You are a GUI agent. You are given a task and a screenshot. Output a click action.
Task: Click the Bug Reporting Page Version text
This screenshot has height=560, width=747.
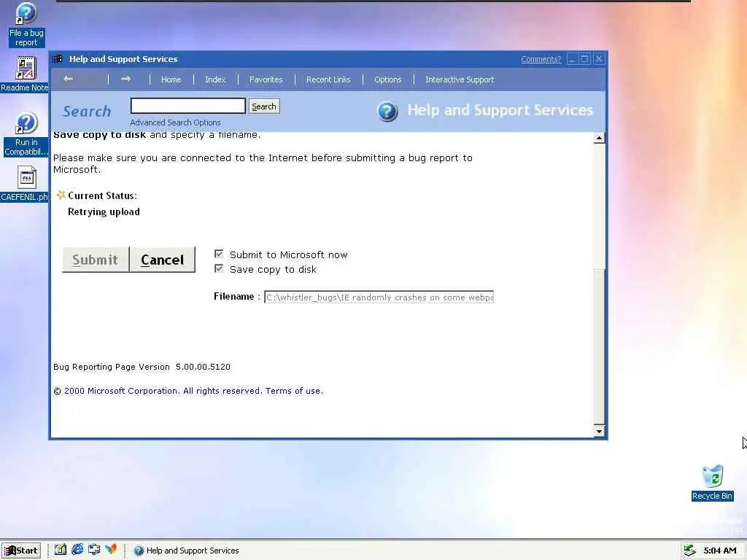click(x=142, y=367)
